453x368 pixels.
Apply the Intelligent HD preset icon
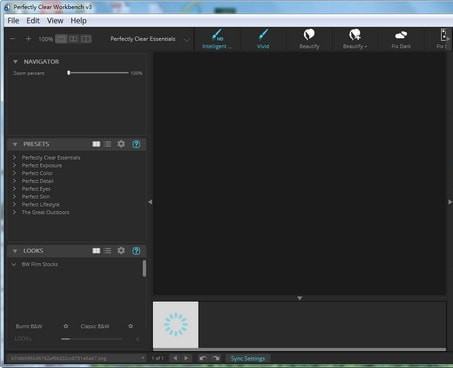tap(217, 35)
